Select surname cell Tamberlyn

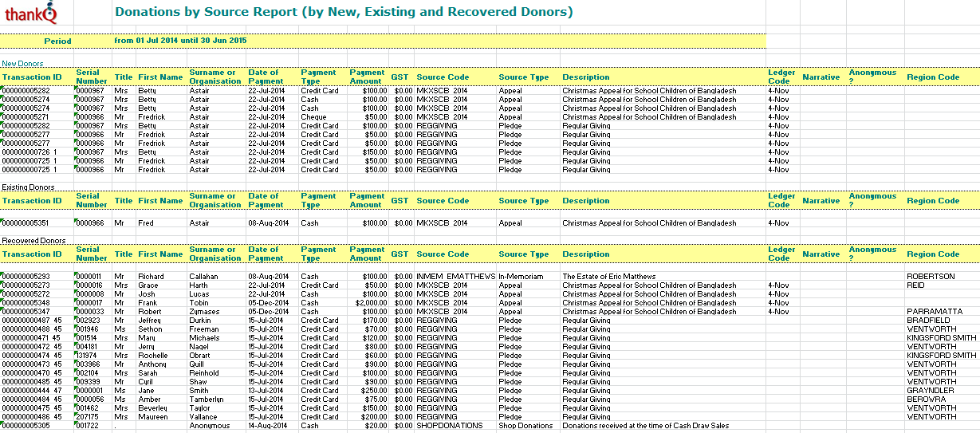(207, 400)
